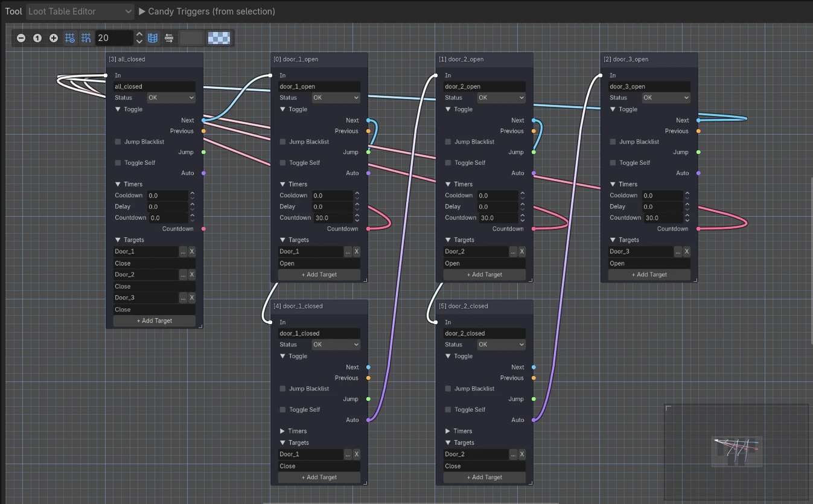
Task: Click the Cooldown value in door_2_open
Action: (x=498, y=196)
